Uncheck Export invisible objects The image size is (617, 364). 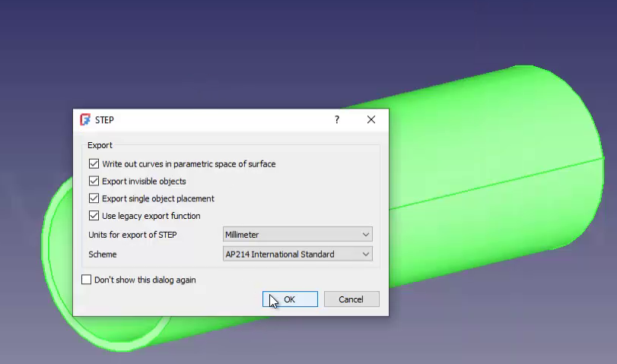click(x=94, y=181)
